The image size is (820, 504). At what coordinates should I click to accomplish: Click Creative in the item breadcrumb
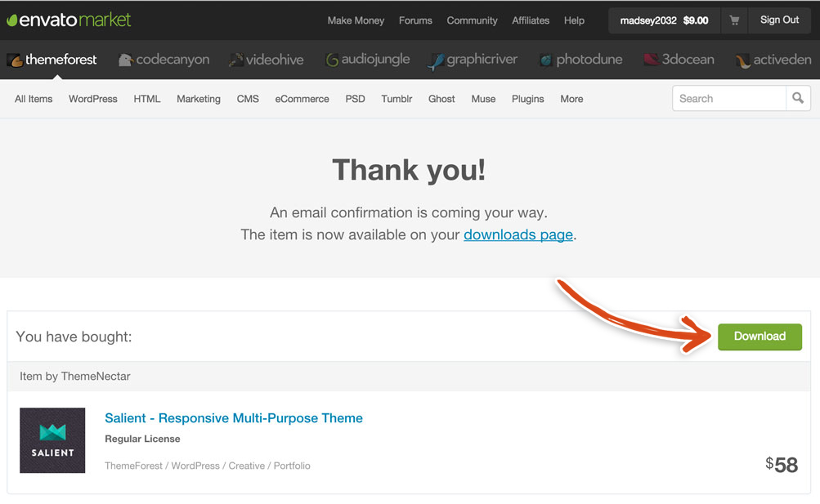tap(246, 466)
